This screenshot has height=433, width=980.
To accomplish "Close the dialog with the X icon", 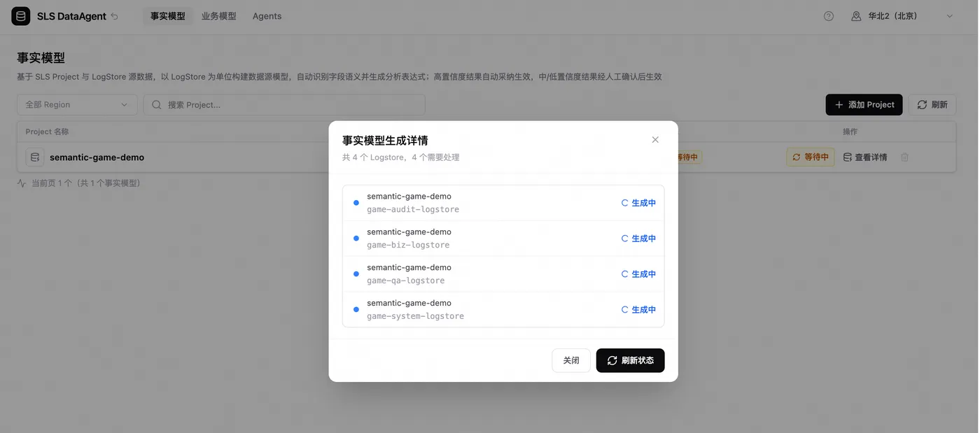I will coord(655,140).
